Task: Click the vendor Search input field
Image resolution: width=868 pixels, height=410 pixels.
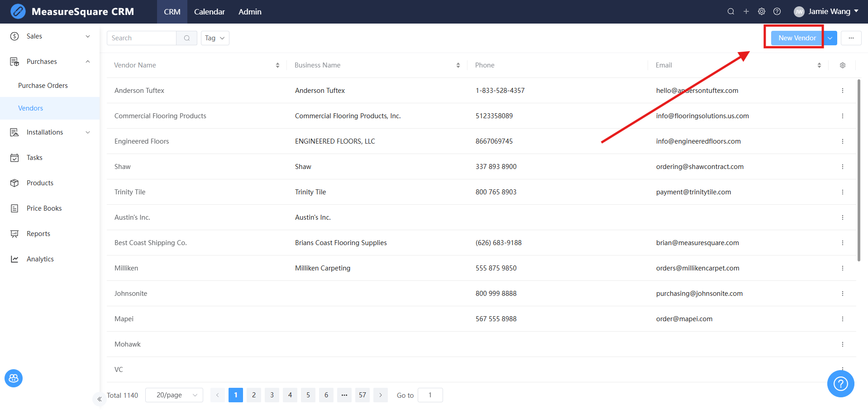Action: pos(142,38)
